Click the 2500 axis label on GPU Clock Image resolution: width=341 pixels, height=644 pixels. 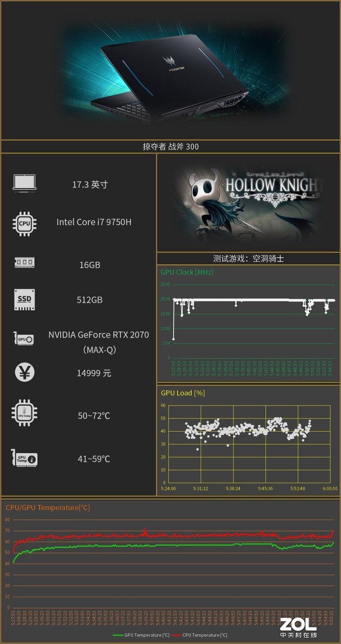[165, 285]
